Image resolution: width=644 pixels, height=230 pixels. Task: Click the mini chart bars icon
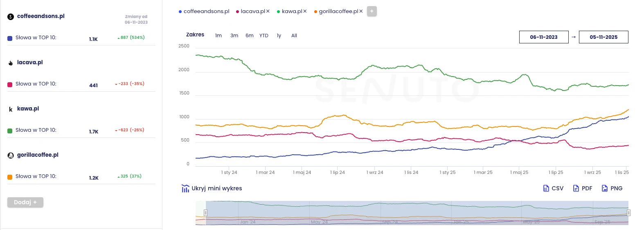[x=185, y=188]
